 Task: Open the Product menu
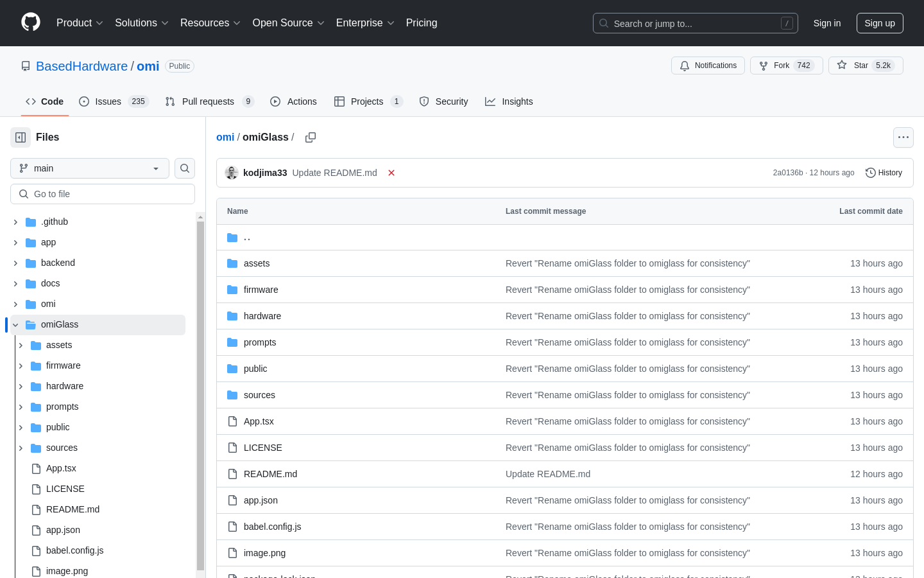coord(80,22)
